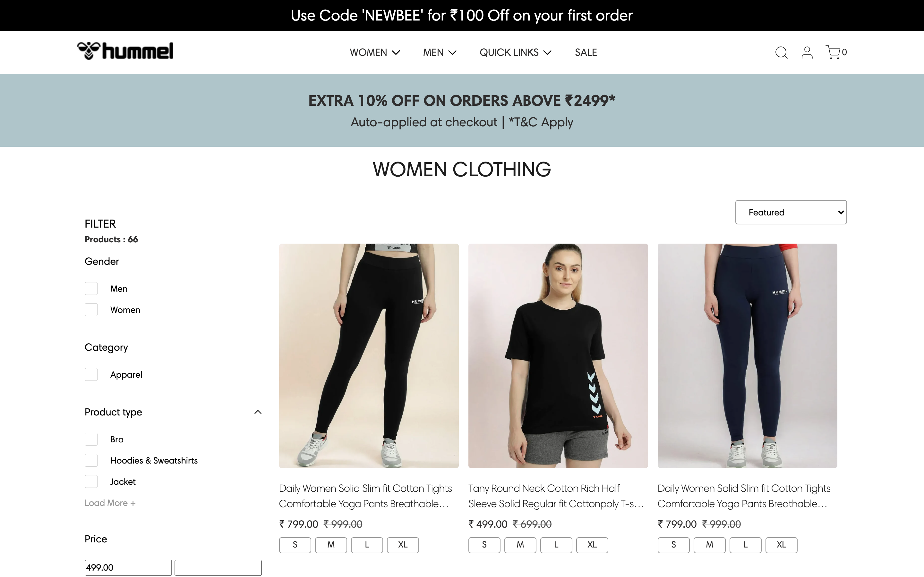Open the shopping cart icon
Image resolution: width=924 pixels, height=577 pixels.
point(834,52)
